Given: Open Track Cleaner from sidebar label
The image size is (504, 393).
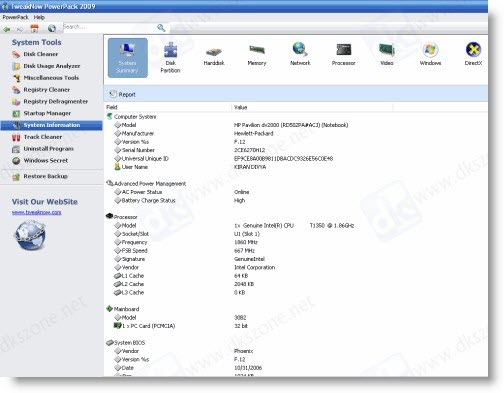Looking at the screenshot, I should pyautogui.click(x=43, y=137).
